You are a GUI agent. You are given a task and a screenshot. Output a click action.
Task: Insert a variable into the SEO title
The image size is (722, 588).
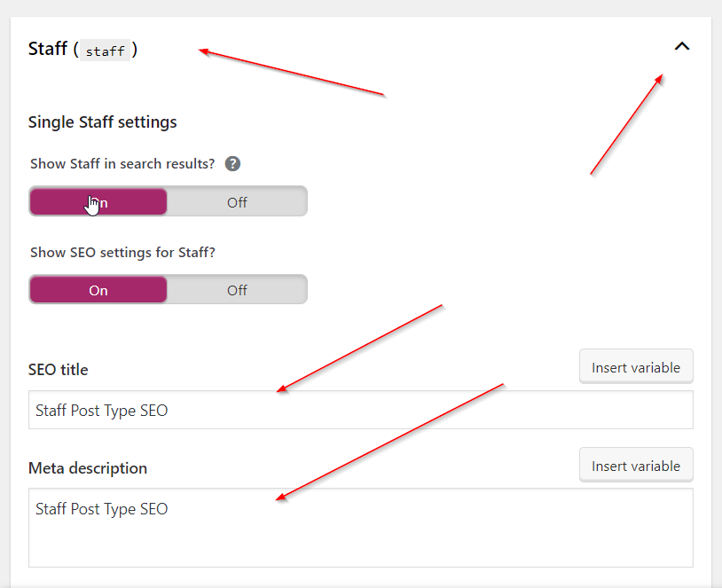pos(636,367)
